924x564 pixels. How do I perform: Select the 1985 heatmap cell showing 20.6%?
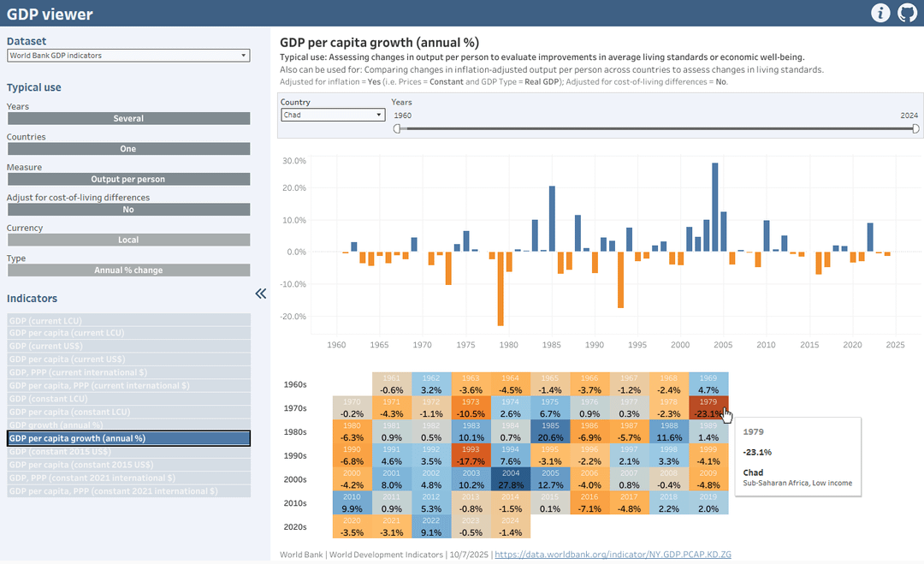(550, 430)
